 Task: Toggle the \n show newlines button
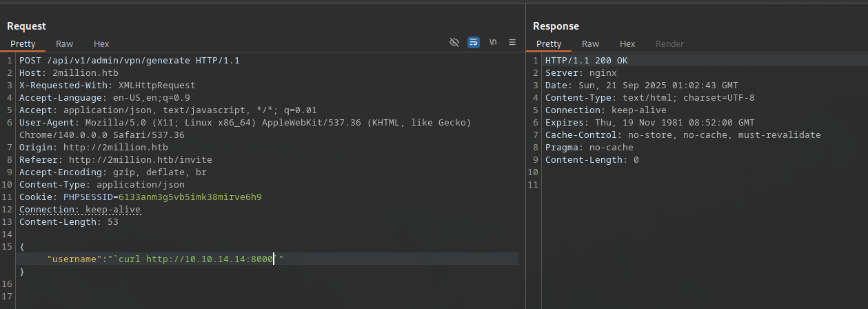click(493, 42)
